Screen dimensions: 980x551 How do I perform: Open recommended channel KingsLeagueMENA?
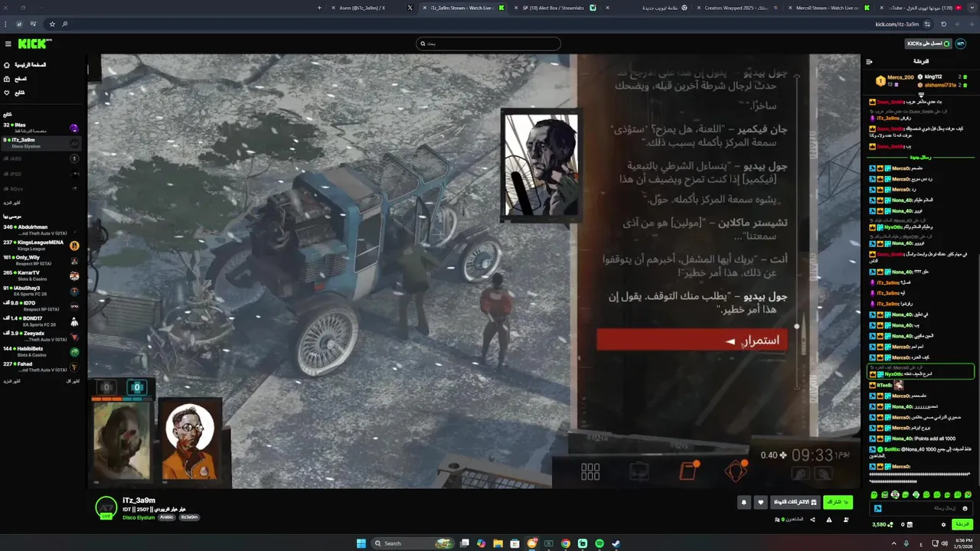[42, 245]
